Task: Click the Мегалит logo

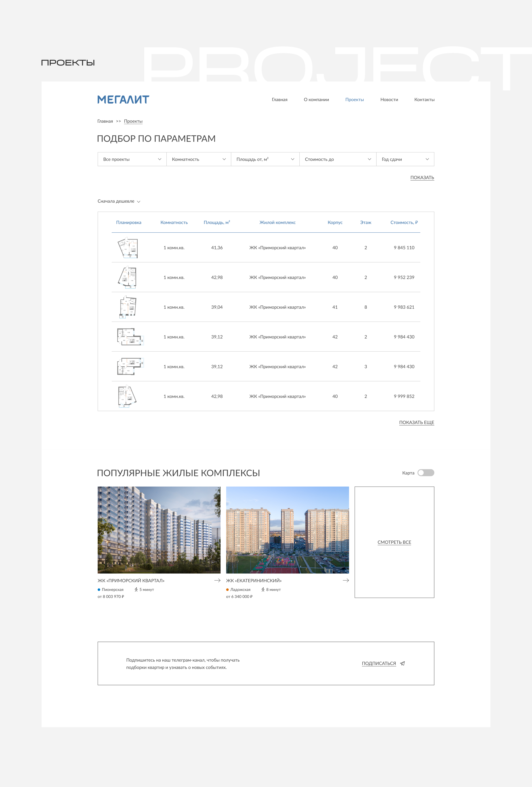Action: click(123, 100)
